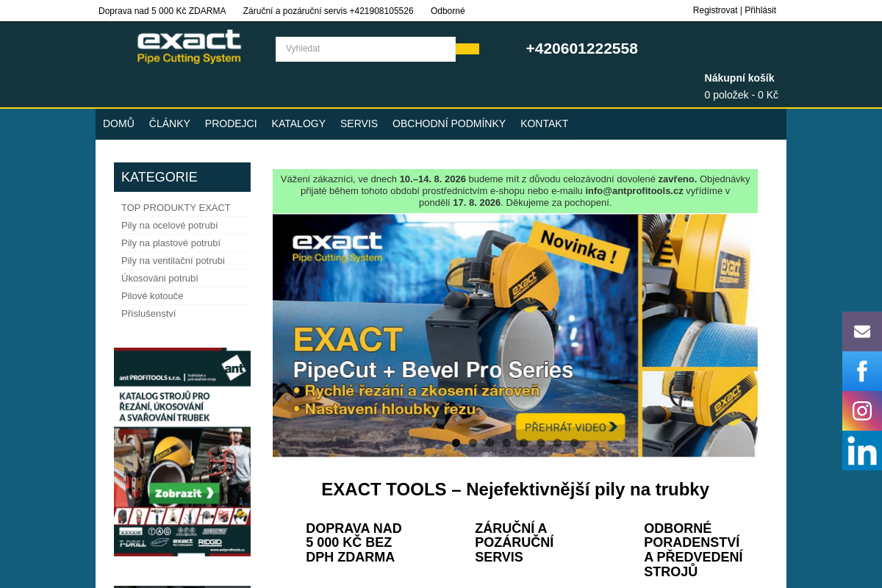Click the PipeCut Bevel Pro banner image

click(x=515, y=335)
